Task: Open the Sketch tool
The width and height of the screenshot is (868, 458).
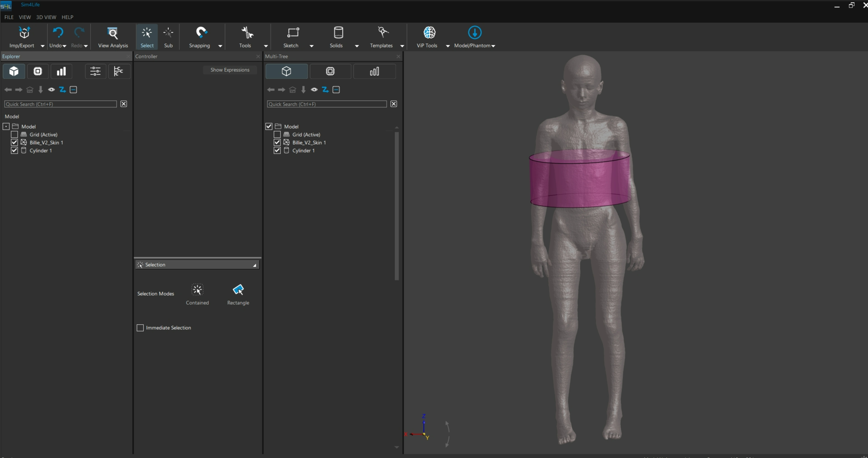Action: pyautogui.click(x=292, y=33)
